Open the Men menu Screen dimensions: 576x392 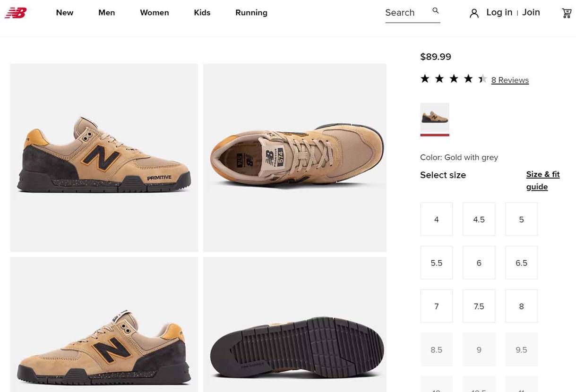coord(106,13)
